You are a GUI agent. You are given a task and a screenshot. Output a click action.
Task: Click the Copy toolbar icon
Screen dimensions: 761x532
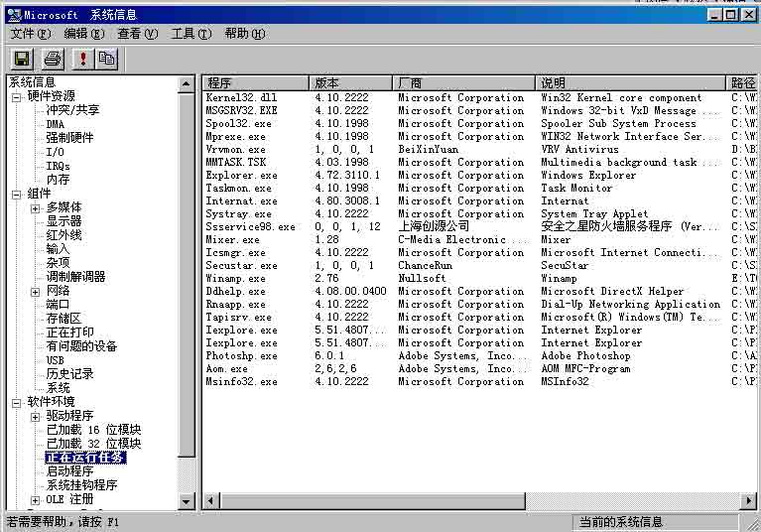[x=106, y=60]
